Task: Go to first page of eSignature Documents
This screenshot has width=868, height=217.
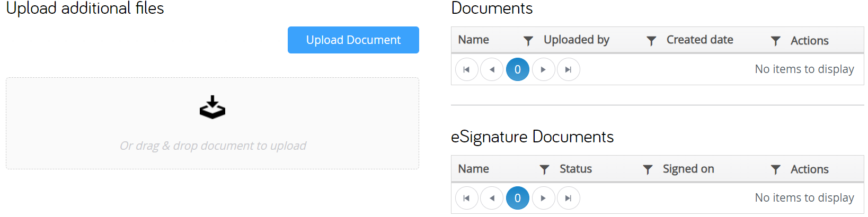Action: (x=466, y=198)
